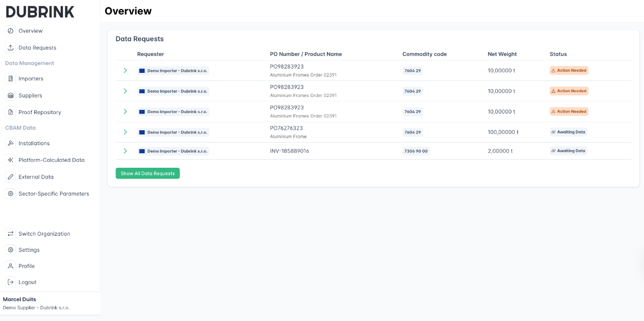Expand the PO76276323 Aluminium Frame row
The image size is (644, 321).
pos(125,132)
